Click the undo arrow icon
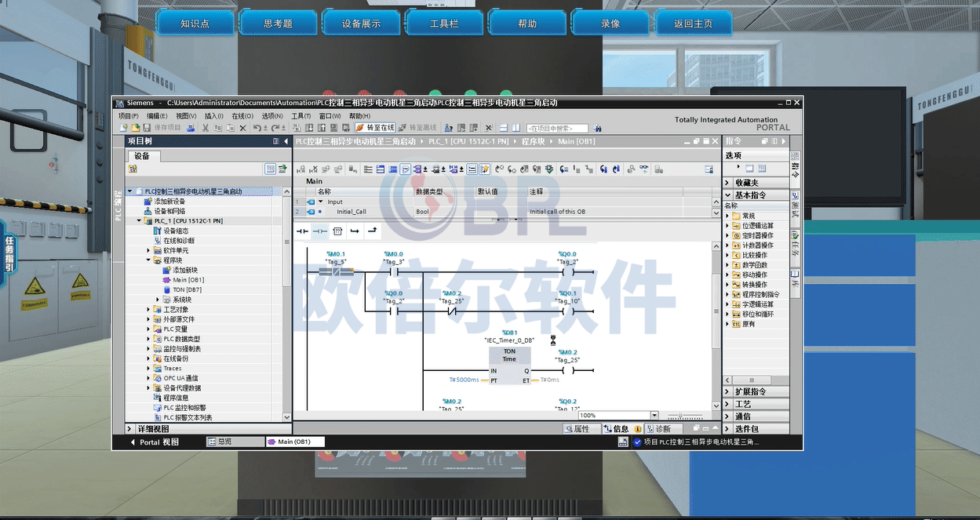980x520 pixels. click(257, 128)
